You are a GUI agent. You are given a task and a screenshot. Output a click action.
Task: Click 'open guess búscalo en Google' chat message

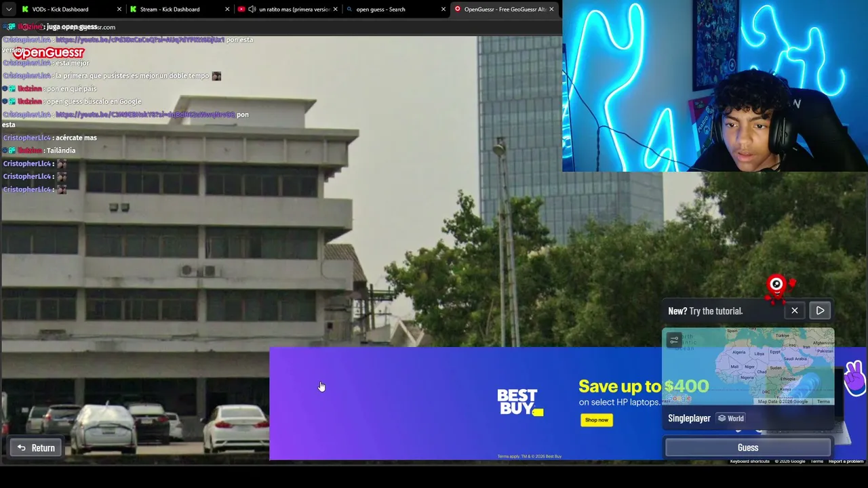pos(94,102)
